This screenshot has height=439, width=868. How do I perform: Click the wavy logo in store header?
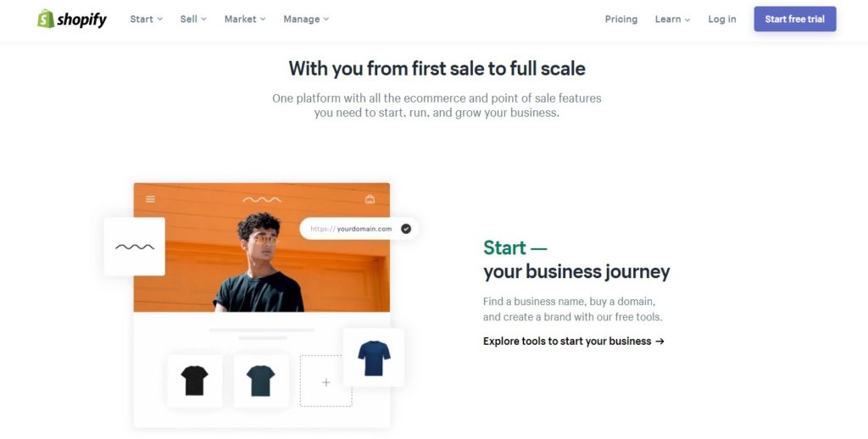tap(262, 199)
